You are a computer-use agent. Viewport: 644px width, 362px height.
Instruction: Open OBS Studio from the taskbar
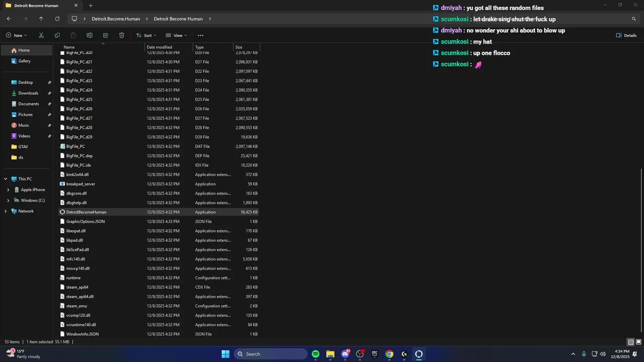[360, 354]
